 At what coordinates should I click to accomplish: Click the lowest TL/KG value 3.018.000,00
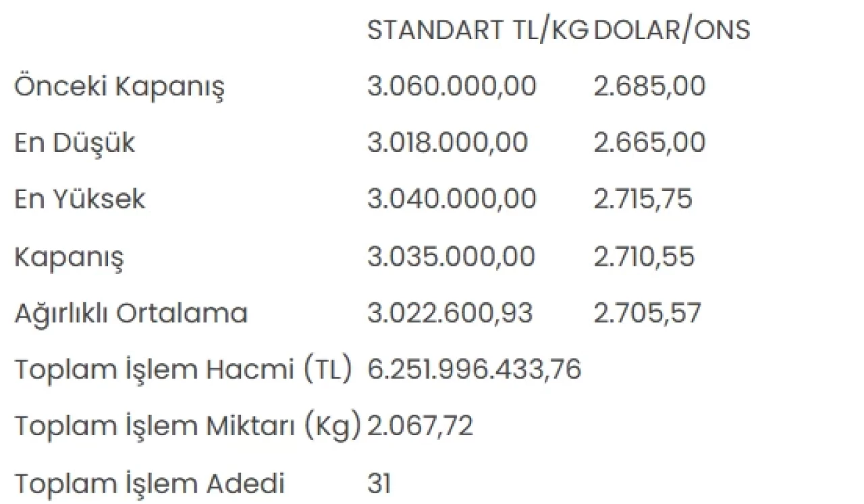(448, 143)
